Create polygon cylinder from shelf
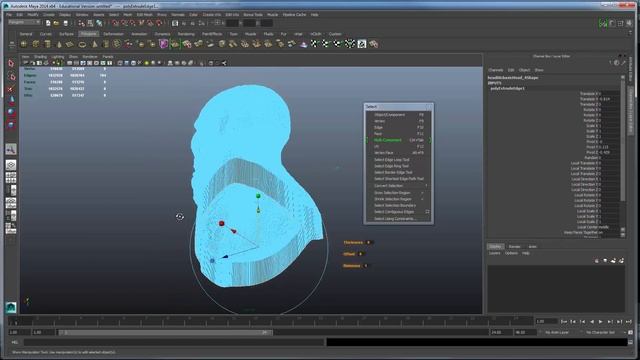This screenshot has height=360, width=640. click(x=47, y=44)
